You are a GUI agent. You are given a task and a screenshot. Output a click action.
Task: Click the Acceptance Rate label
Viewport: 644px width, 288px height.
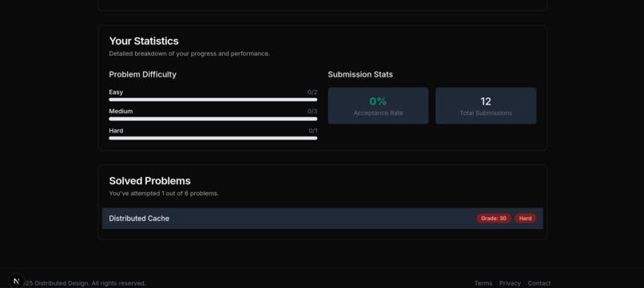click(x=378, y=112)
